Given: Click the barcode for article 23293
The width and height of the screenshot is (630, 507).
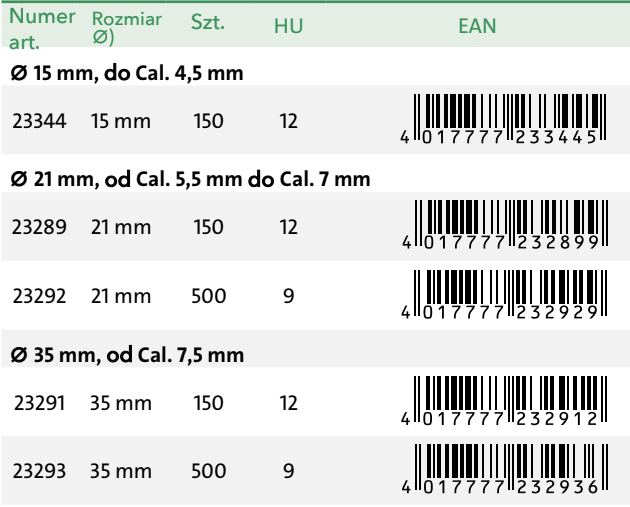Looking at the screenshot, I should pyautogui.click(x=505, y=469).
